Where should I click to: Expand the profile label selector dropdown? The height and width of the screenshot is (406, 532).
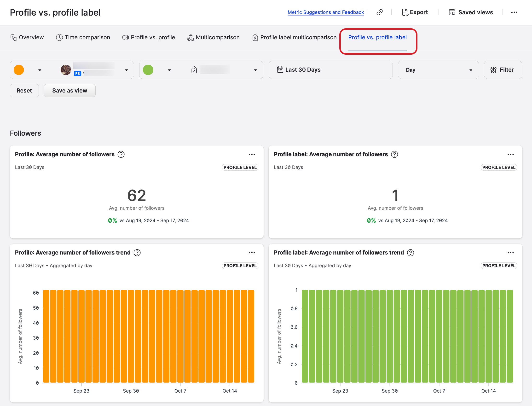tap(255, 70)
